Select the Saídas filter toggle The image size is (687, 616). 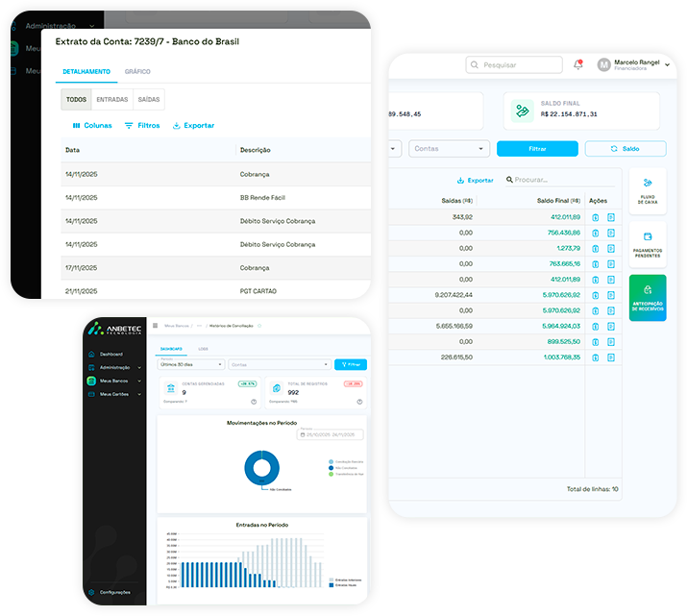coord(149,99)
